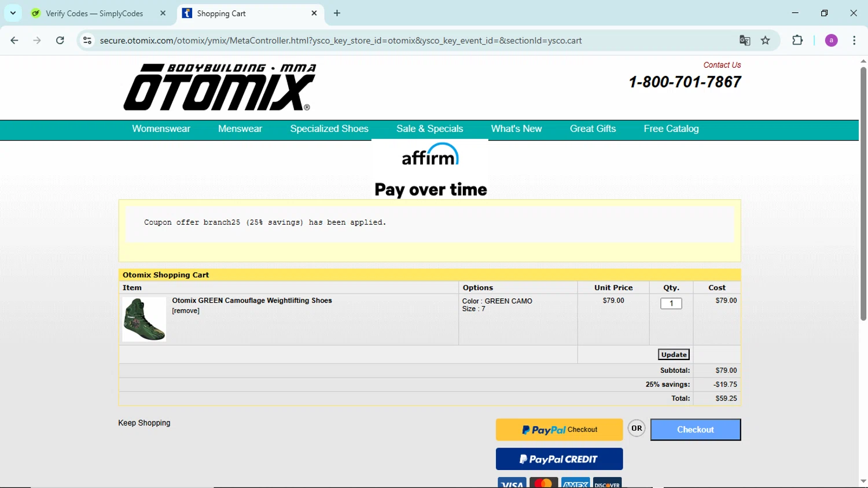Click the 25% savings value -$19.75
Viewport: 868px width, 488px height.
(725, 385)
